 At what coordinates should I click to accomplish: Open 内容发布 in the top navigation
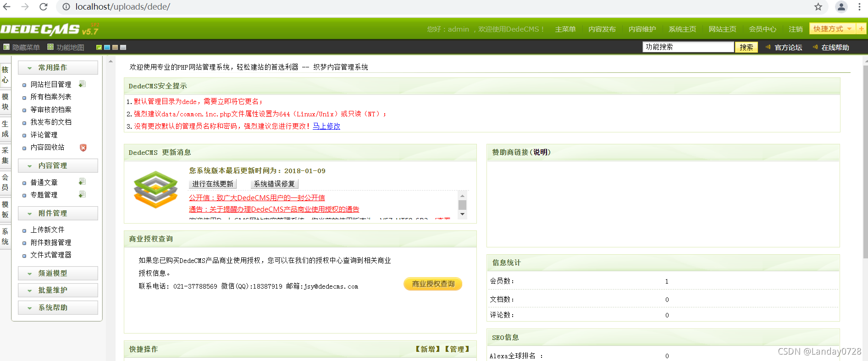pyautogui.click(x=602, y=29)
